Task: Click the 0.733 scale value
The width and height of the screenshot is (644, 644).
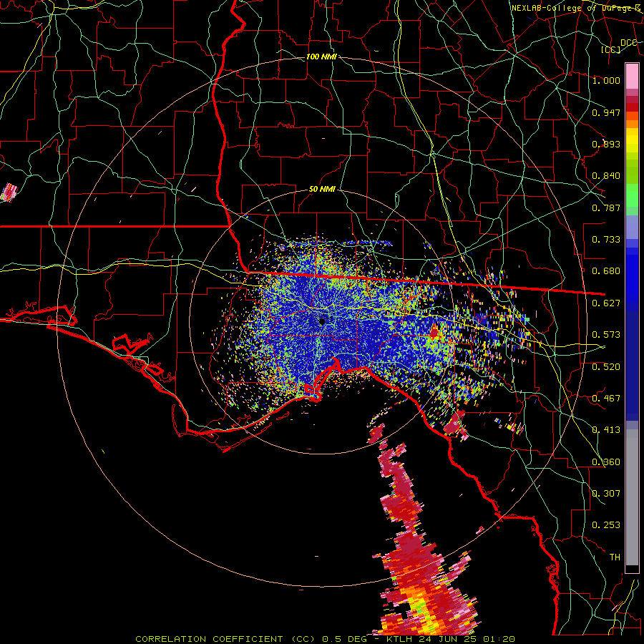Action: tap(606, 240)
